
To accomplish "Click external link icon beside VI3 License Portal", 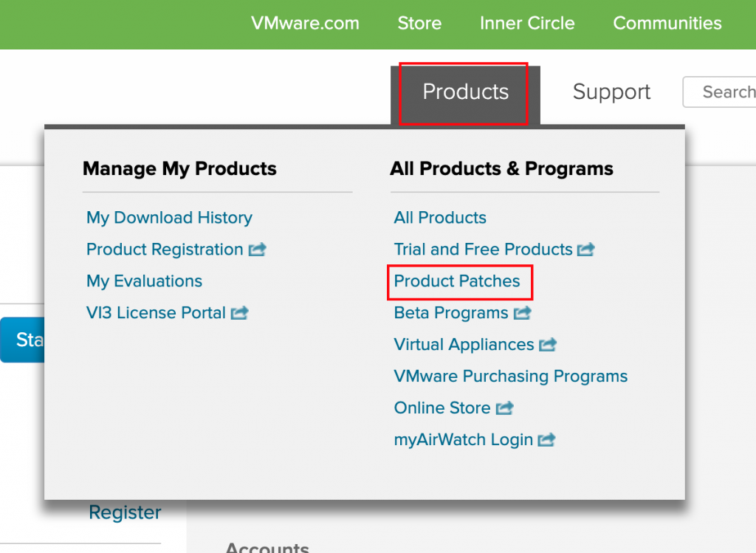I will [239, 314].
